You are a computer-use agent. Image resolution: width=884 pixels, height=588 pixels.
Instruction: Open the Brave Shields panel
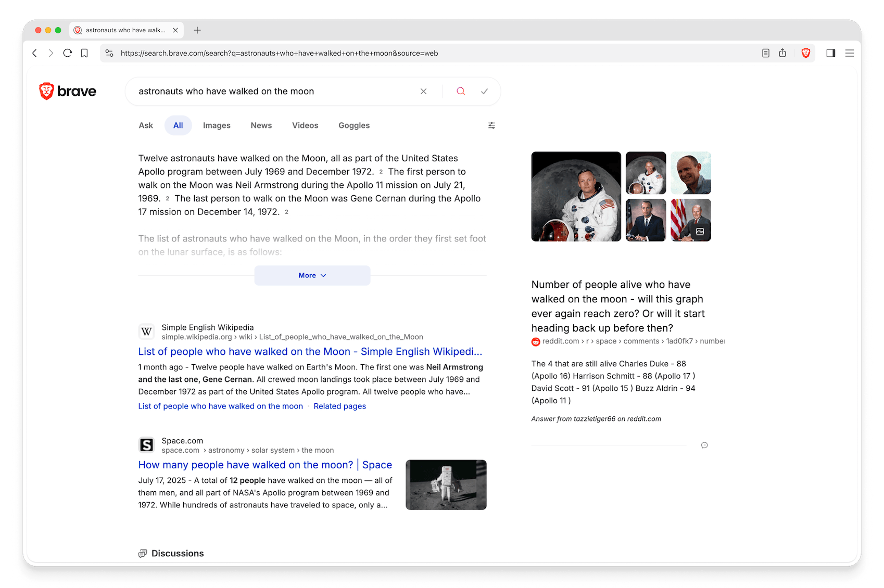pyautogui.click(x=806, y=53)
